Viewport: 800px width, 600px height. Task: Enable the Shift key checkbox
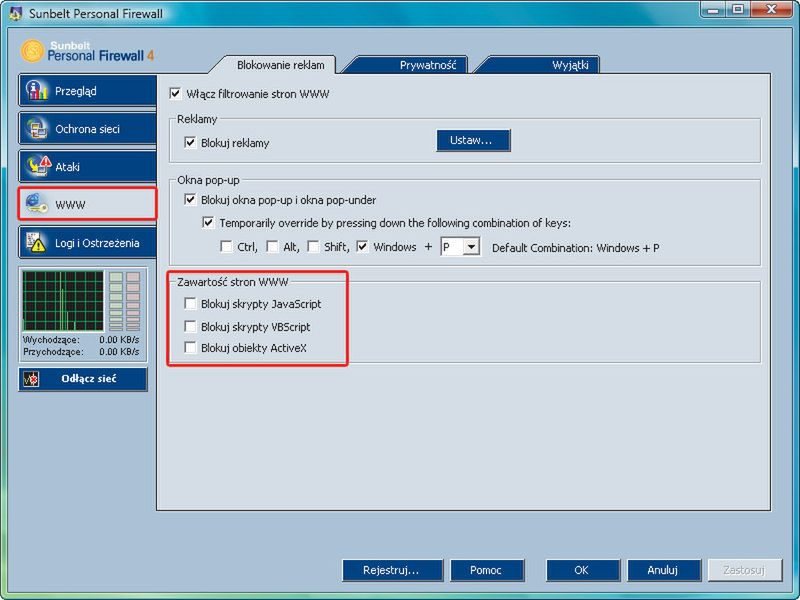click(313, 247)
